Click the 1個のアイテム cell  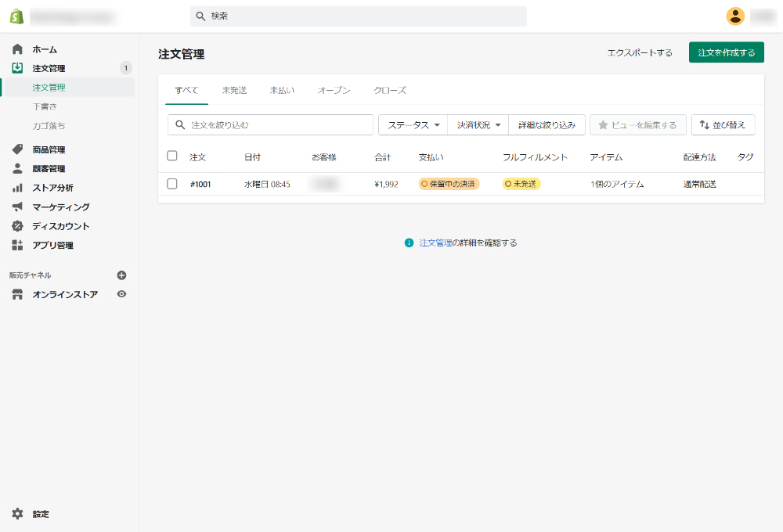pos(617,184)
